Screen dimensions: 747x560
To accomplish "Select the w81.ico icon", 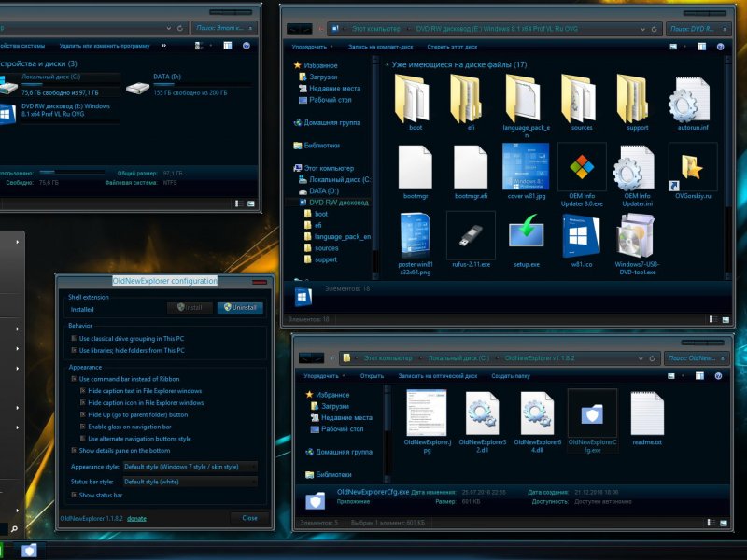I will point(581,236).
